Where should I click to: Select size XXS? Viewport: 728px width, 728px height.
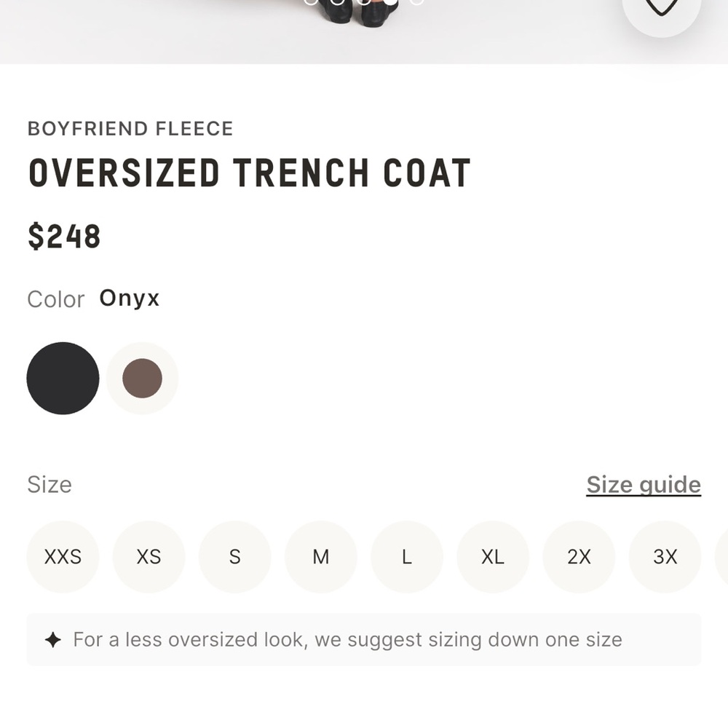pyautogui.click(x=63, y=557)
